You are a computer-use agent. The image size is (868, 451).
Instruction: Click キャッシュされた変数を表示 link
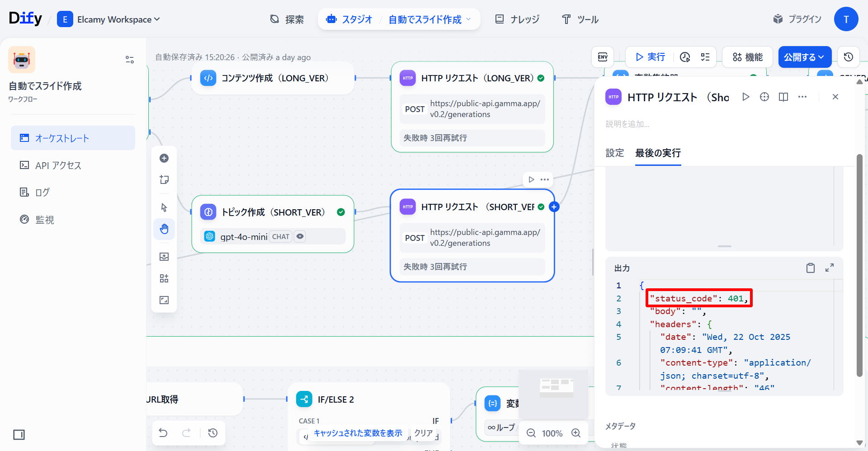(x=358, y=433)
